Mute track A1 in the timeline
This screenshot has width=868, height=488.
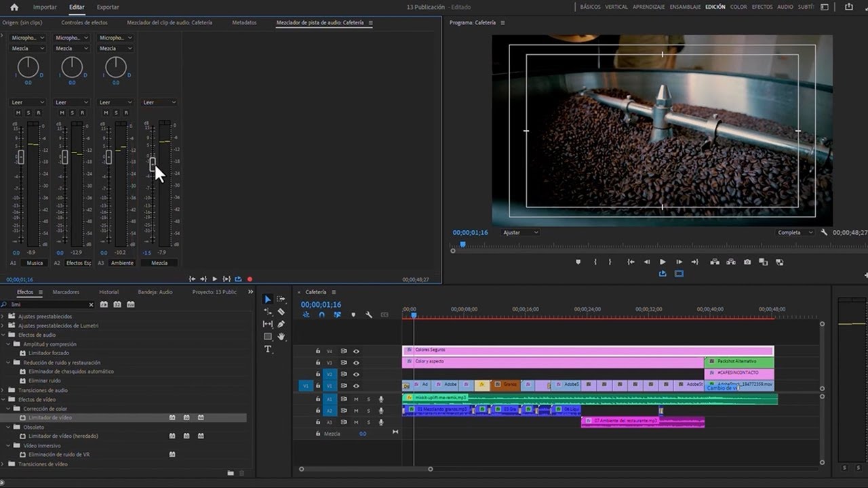(356, 399)
